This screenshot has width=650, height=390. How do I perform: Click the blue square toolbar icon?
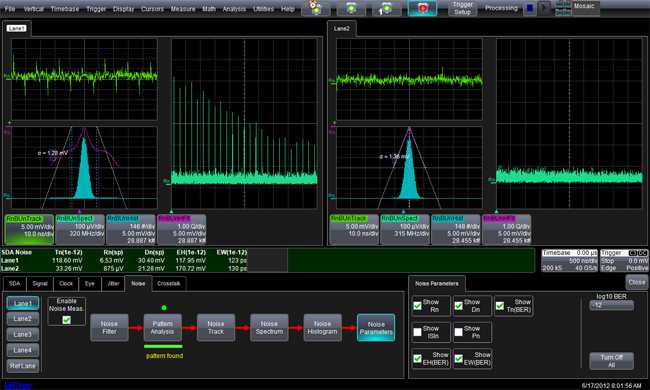point(529,8)
